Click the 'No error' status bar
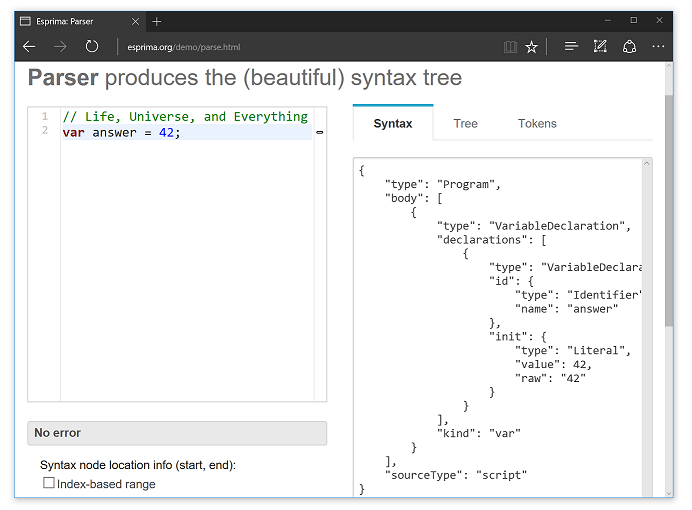This screenshot has height=510, width=692. (176, 433)
